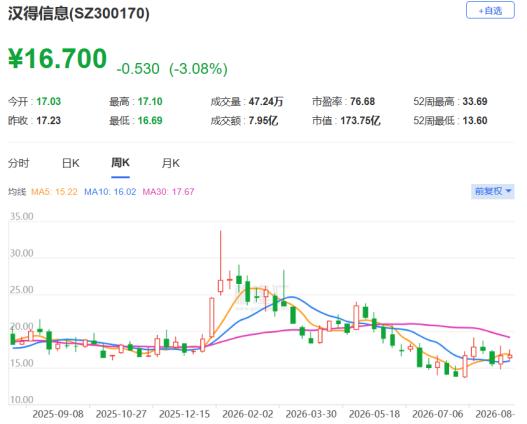Click the MA5 moving average label
Viewport: 527px width, 424px height.
pos(54,192)
